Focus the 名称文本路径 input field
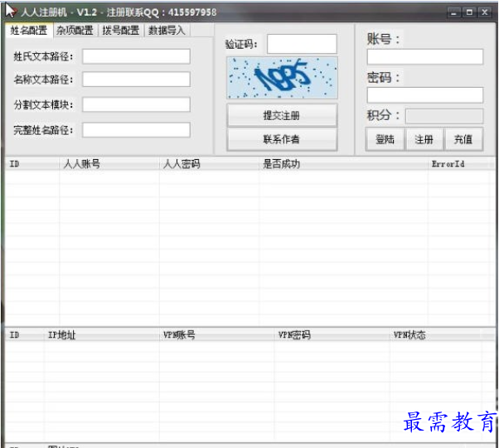This screenshot has width=504, height=448. [136, 79]
